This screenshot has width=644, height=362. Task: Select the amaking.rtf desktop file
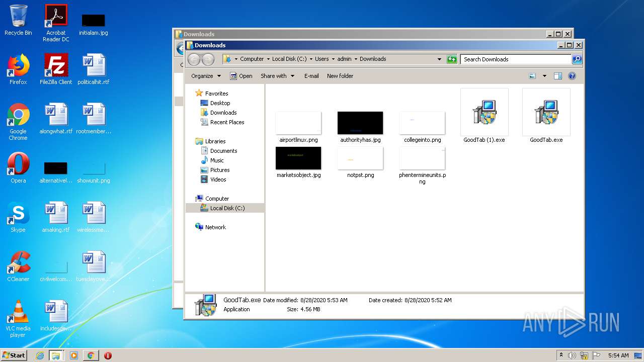[56, 217]
